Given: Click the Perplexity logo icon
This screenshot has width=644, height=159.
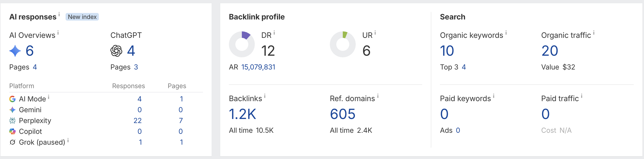Looking at the screenshot, I should point(12,121).
